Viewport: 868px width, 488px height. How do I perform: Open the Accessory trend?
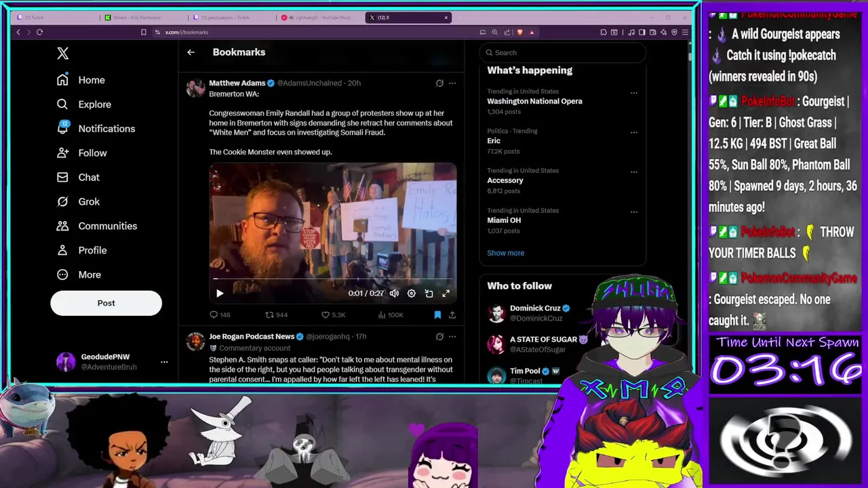(505, 180)
